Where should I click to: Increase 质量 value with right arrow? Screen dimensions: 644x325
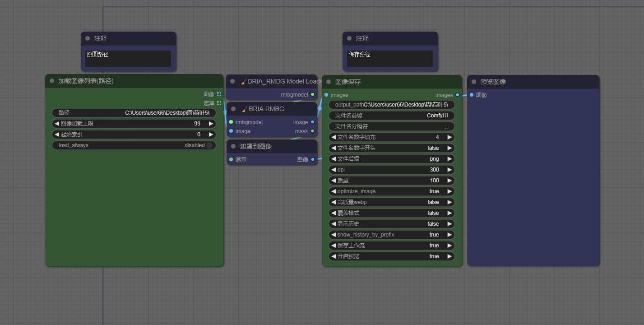pyautogui.click(x=449, y=181)
